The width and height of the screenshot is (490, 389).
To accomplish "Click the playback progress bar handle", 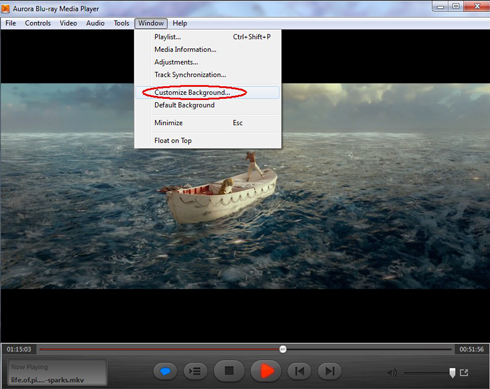I will click(x=283, y=349).
